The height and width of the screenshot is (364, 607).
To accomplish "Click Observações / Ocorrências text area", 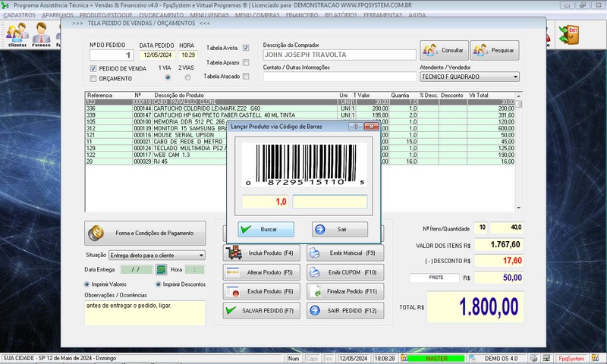I will [x=145, y=313].
